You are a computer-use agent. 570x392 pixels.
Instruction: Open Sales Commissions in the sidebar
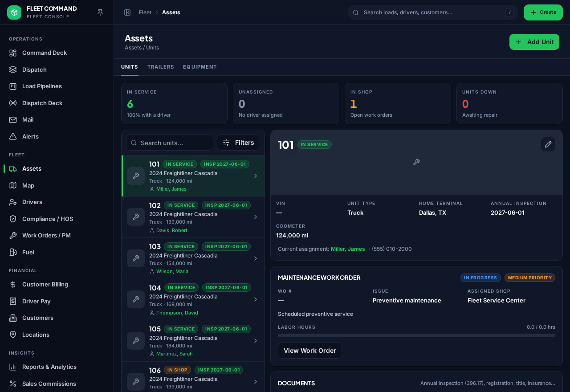tap(57, 384)
